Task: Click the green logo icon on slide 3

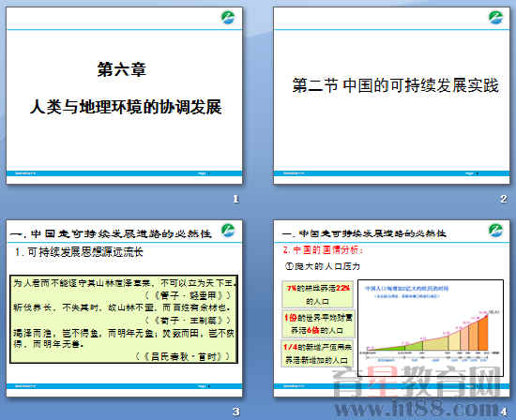Action: click(228, 230)
